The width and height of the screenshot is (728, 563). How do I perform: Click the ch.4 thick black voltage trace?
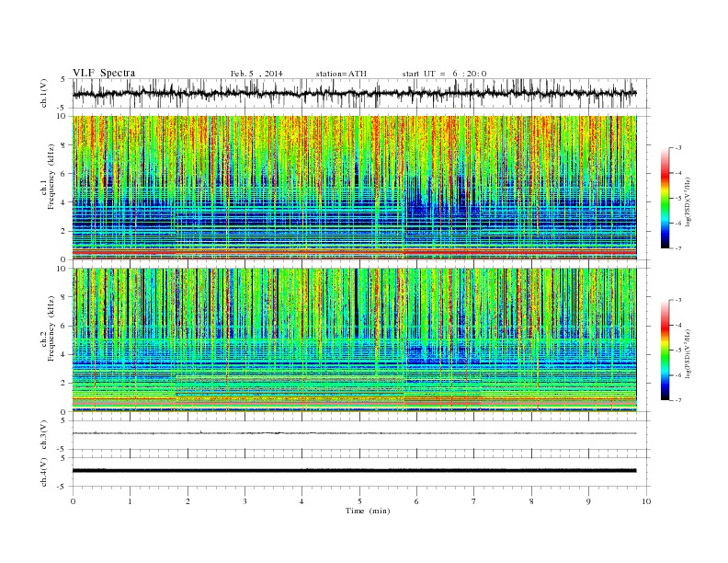(354, 471)
